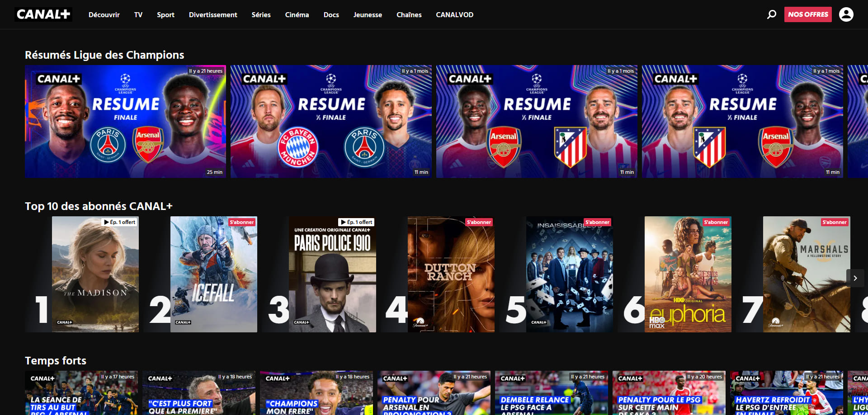Open the Cinéma section
The image size is (868, 415).
click(297, 15)
